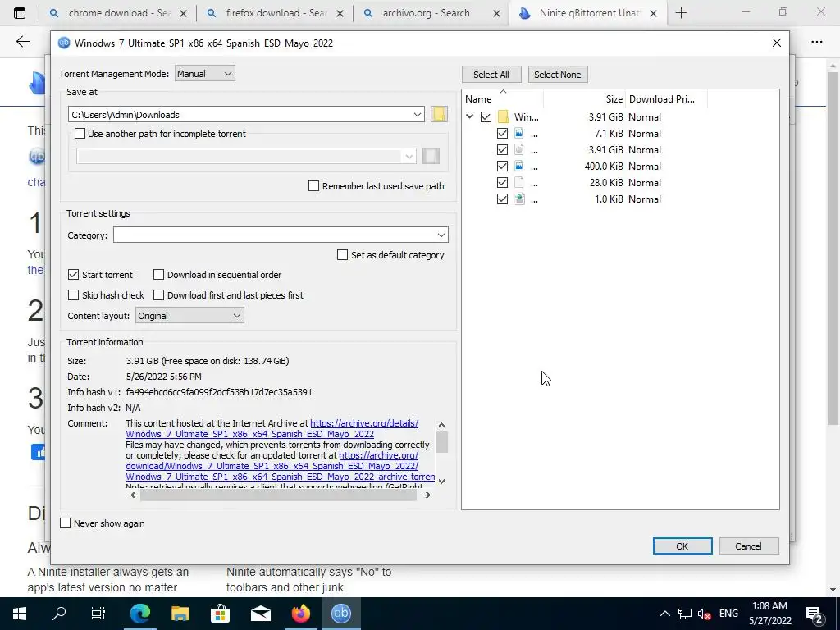Viewport: 840px width, 630px height.
Task: Uncheck the 7.1 KiB file checkbox
Action: [502, 134]
